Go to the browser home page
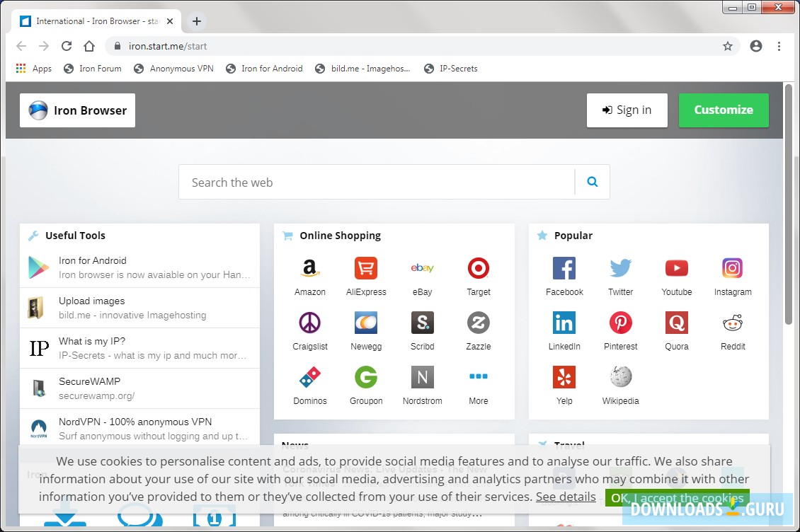The height and width of the screenshot is (532, 800). tap(89, 47)
